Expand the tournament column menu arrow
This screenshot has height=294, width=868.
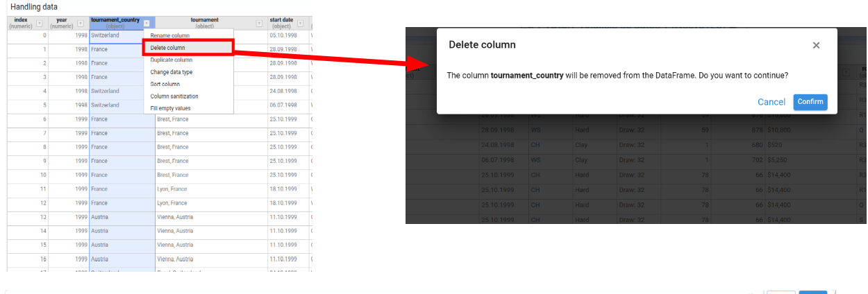(259, 24)
